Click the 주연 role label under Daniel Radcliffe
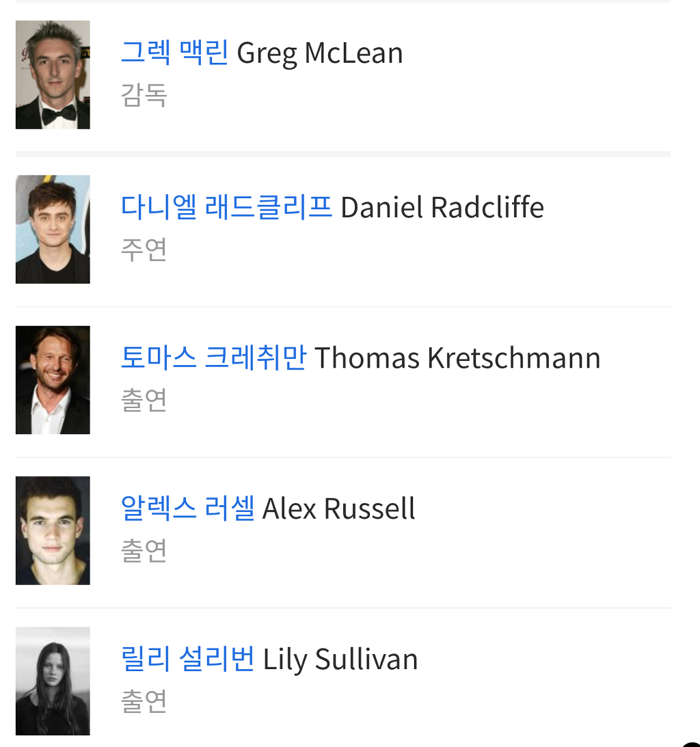700x747 pixels. (x=144, y=249)
